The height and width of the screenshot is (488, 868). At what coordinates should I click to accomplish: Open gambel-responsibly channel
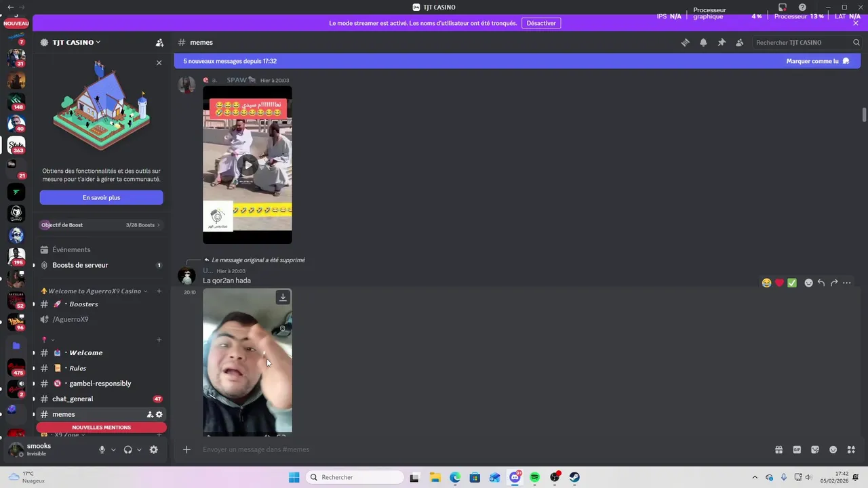[101, 384]
